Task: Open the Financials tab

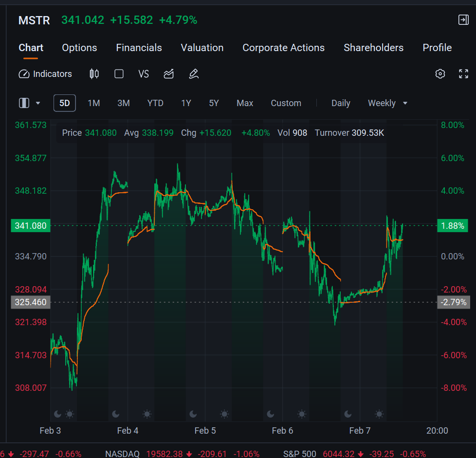Action: coord(139,48)
